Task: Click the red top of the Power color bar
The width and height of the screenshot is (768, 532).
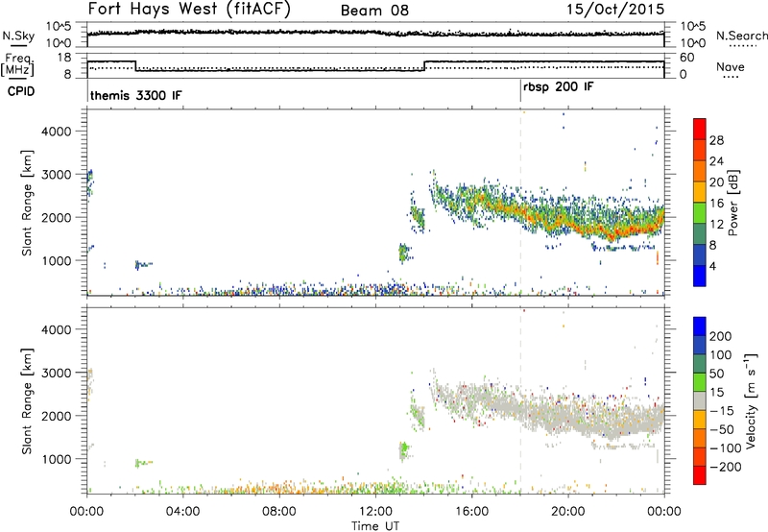Action: tap(700, 128)
